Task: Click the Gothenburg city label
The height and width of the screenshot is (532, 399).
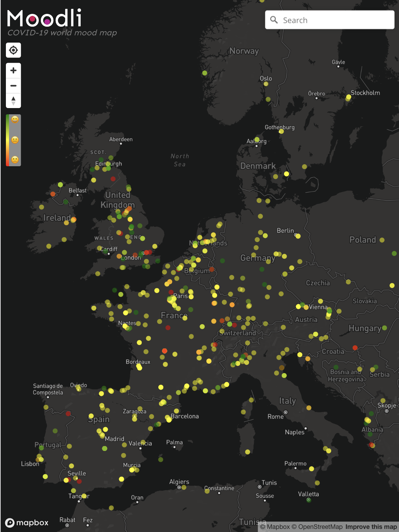Action: tap(280, 127)
